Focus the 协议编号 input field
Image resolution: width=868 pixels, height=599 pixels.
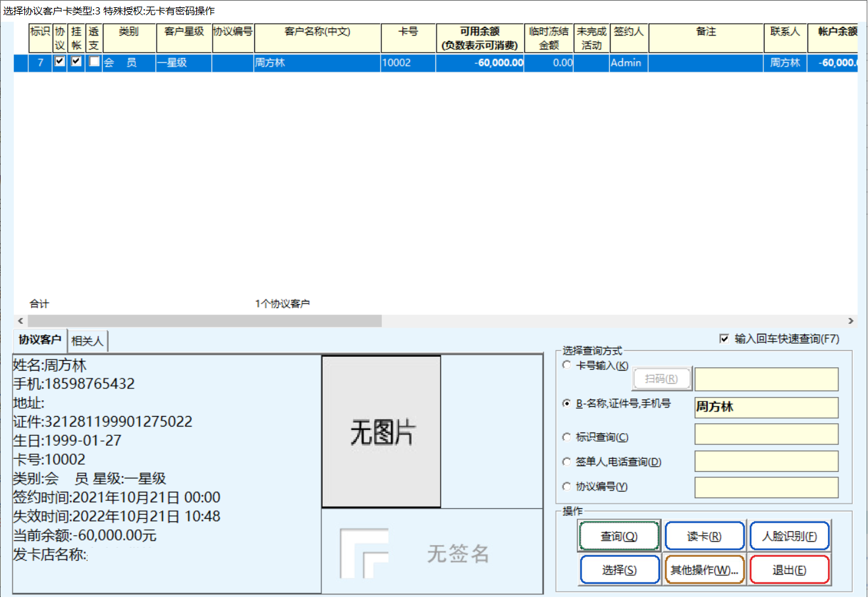[x=767, y=488]
